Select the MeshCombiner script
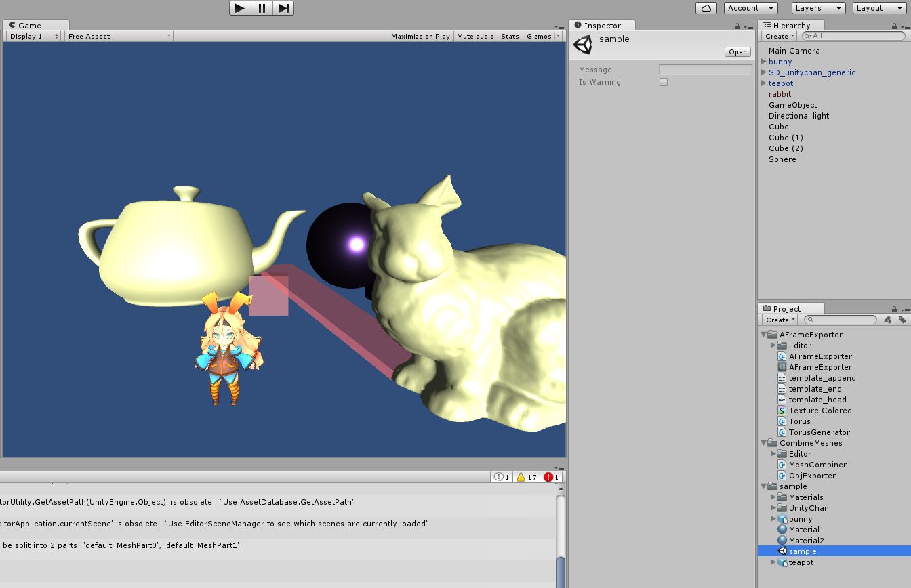The width and height of the screenshot is (911, 588). (812, 465)
